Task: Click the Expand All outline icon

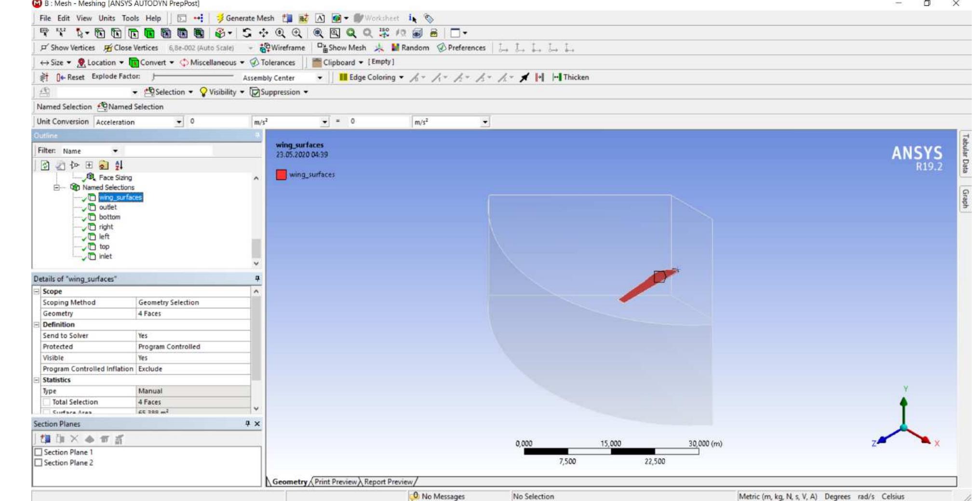Action: tap(89, 165)
